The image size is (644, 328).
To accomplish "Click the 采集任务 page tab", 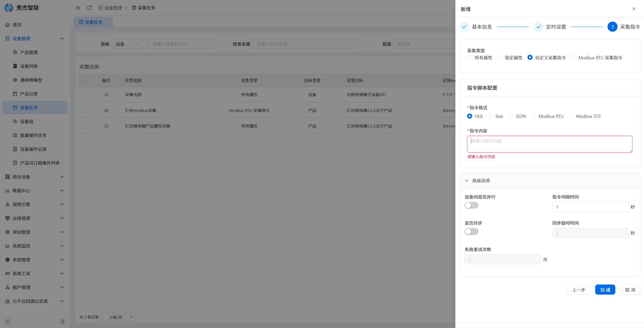I will (x=93, y=22).
